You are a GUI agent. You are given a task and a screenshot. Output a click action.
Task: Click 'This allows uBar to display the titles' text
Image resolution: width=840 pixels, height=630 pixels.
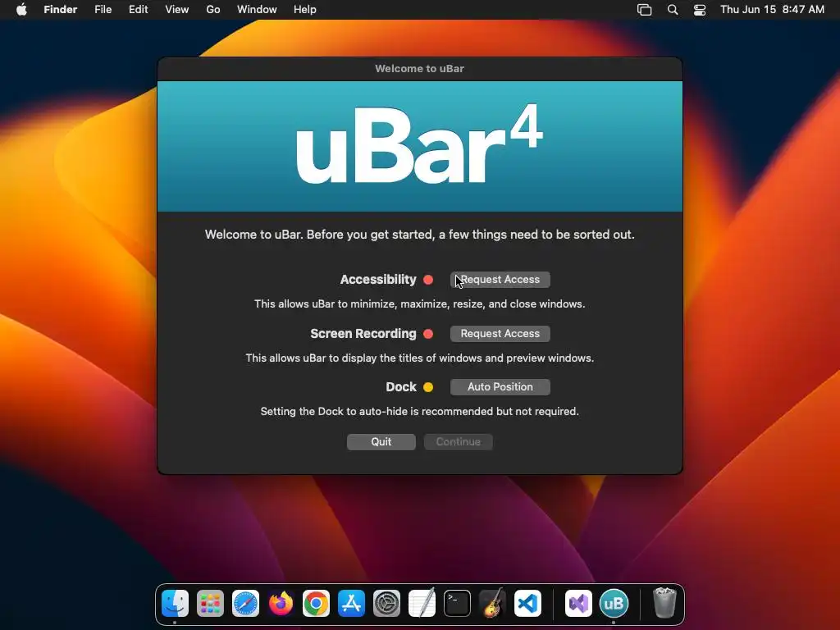(x=419, y=358)
